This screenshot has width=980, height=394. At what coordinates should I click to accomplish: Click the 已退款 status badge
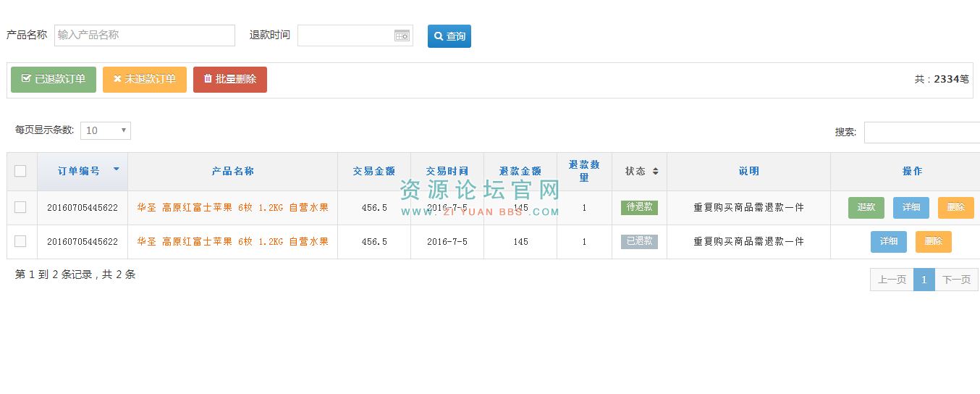(639, 241)
